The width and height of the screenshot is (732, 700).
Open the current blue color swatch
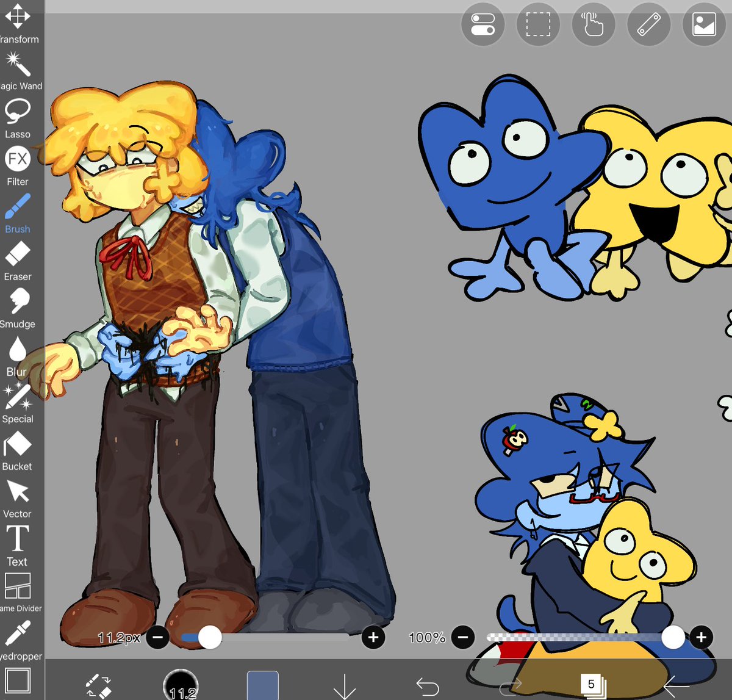tap(263, 685)
